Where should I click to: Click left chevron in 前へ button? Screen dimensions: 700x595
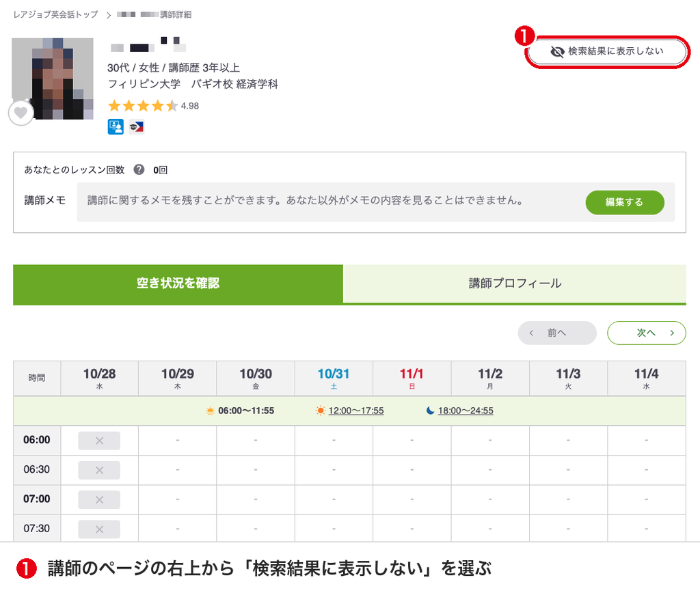pos(531,333)
